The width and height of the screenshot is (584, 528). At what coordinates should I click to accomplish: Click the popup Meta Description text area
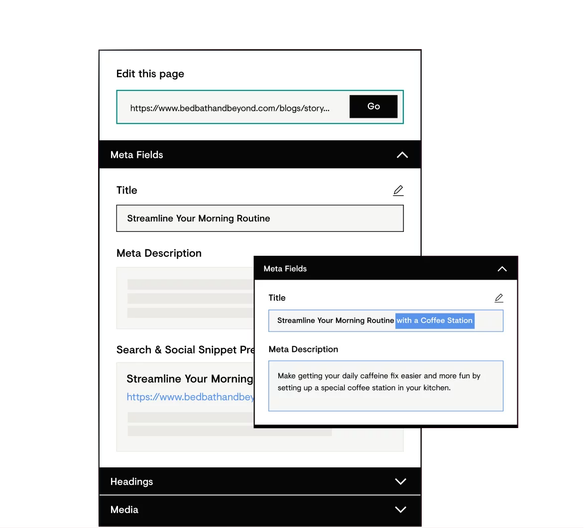pos(386,386)
